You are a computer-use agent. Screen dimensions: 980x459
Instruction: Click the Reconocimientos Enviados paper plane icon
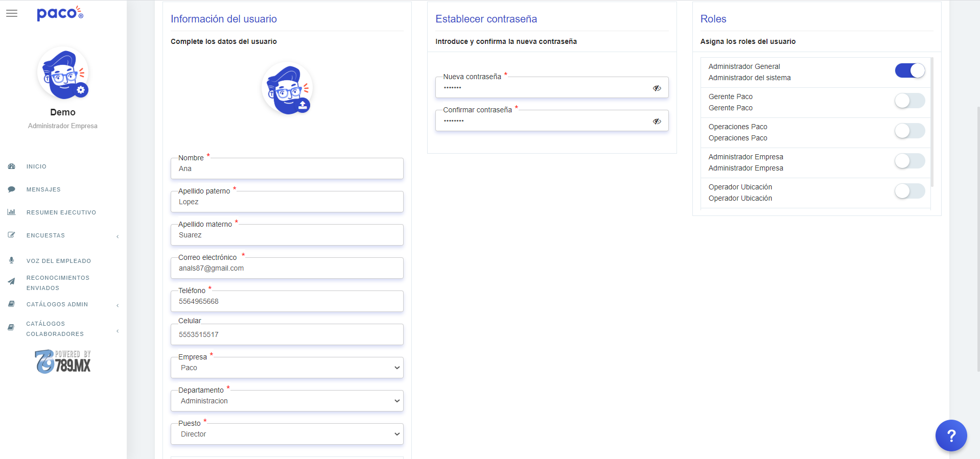(x=11, y=281)
